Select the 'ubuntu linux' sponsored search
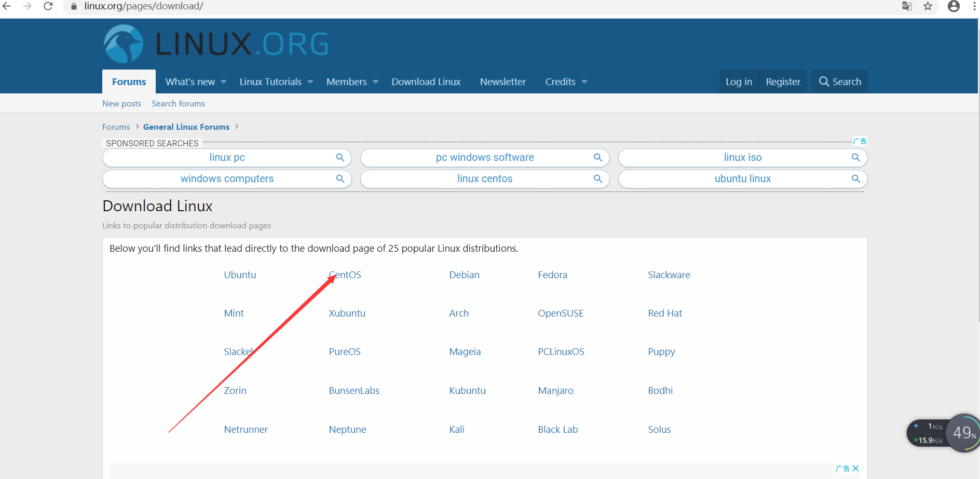Image resolution: width=980 pixels, height=479 pixels. pos(743,179)
